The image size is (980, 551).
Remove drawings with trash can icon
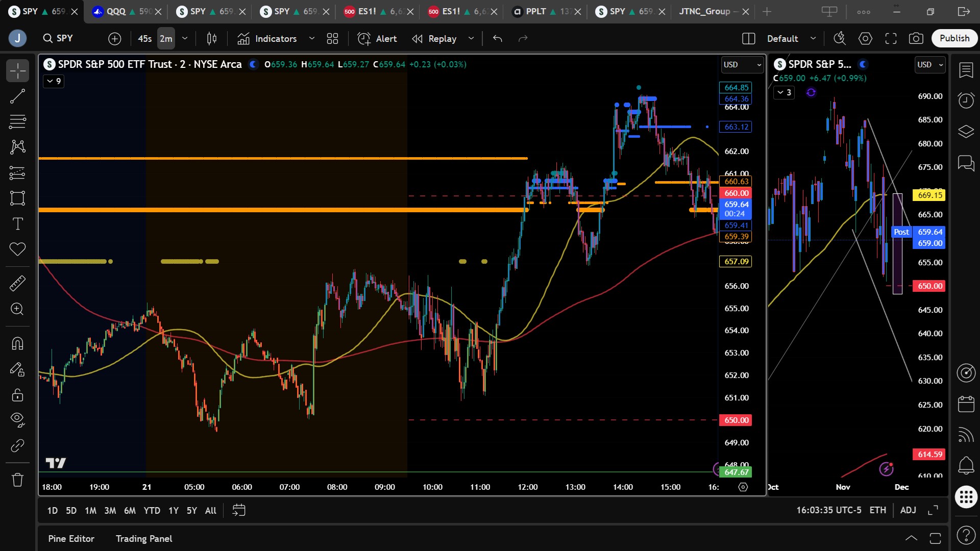click(17, 480)
